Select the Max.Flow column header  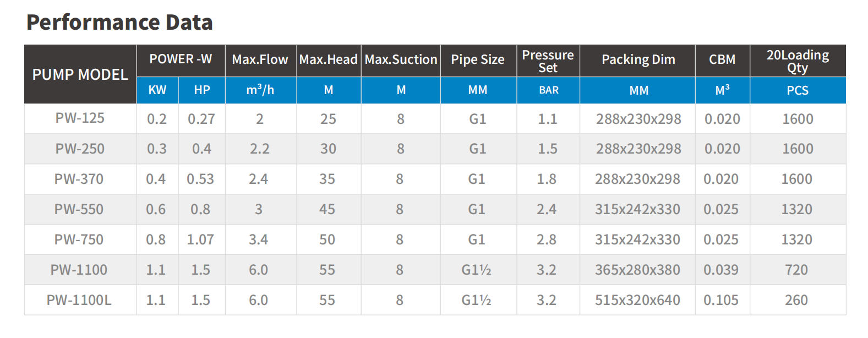click(x=260, y=59)
